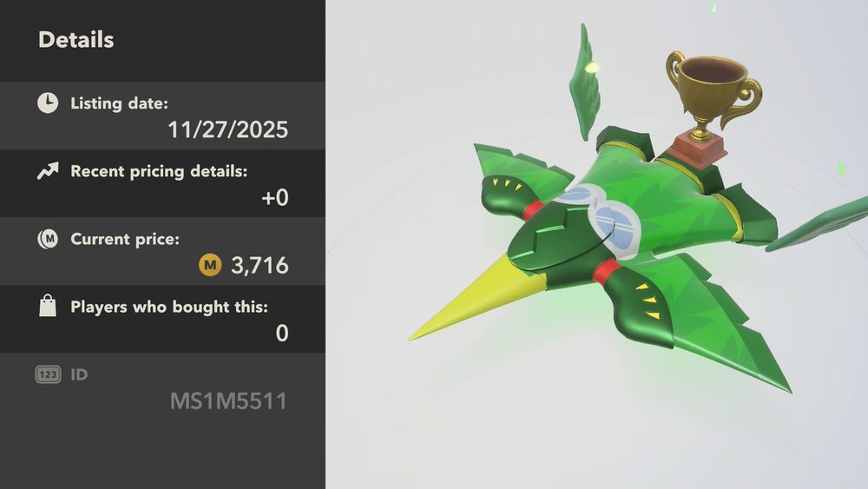Screen dimensions: 868x489
Task: Click the floating green leaf panel
Action: tap(584, 83)
